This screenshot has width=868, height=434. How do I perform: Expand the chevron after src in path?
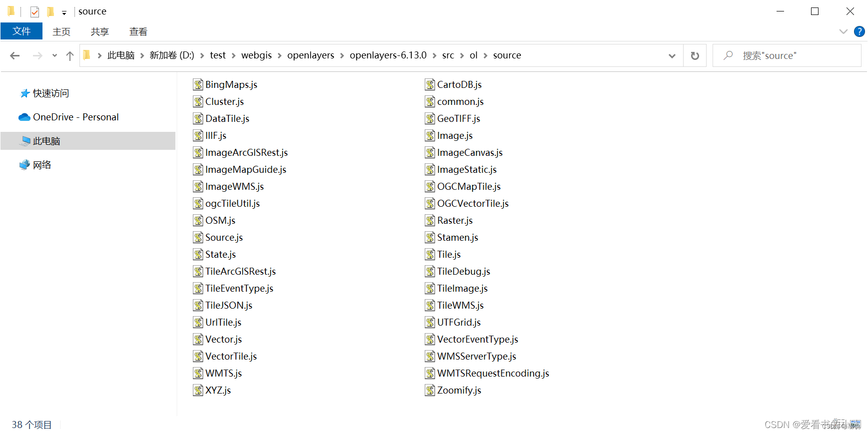[x=462, y=55]
